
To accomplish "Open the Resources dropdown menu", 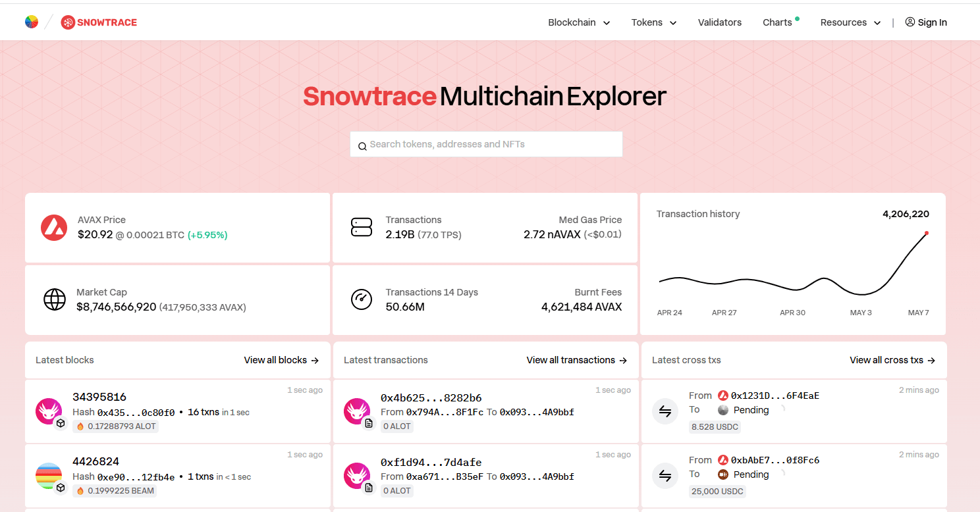I will pos(850,22).
